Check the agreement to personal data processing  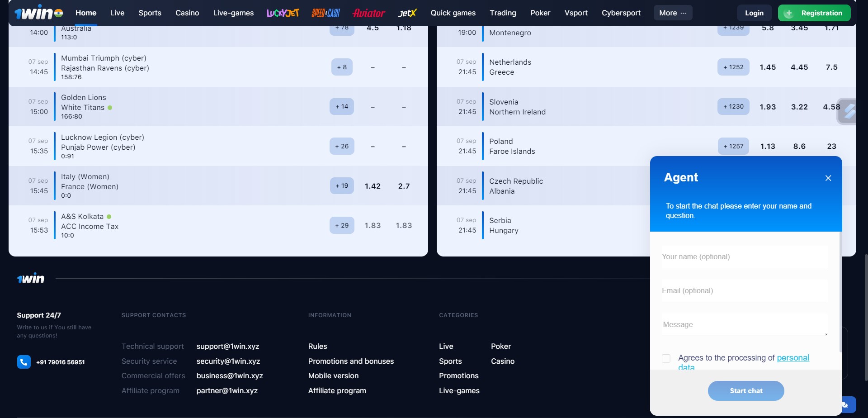click(666, 358)
